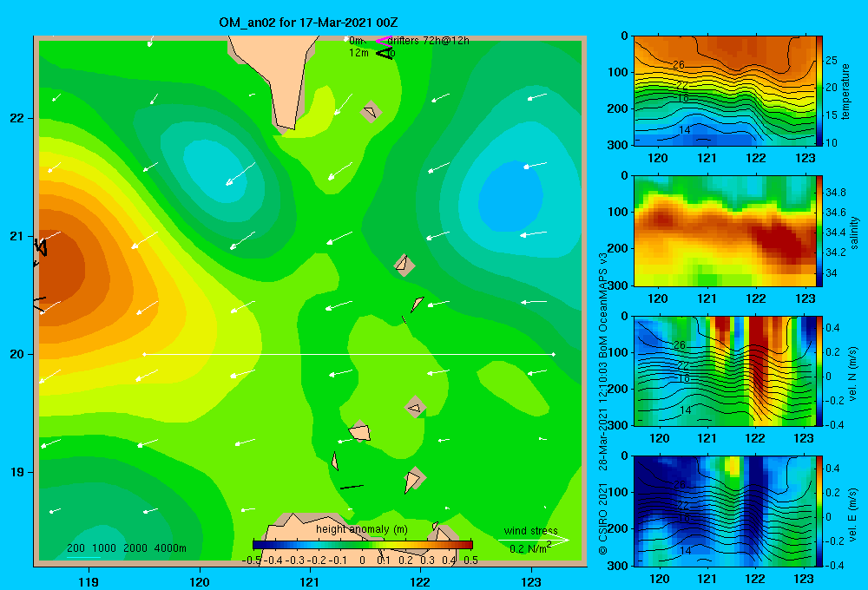Viewport: 868px width, 590px height.
Task: Open the eastward velocity section plot
Action: tap(725, 511)
